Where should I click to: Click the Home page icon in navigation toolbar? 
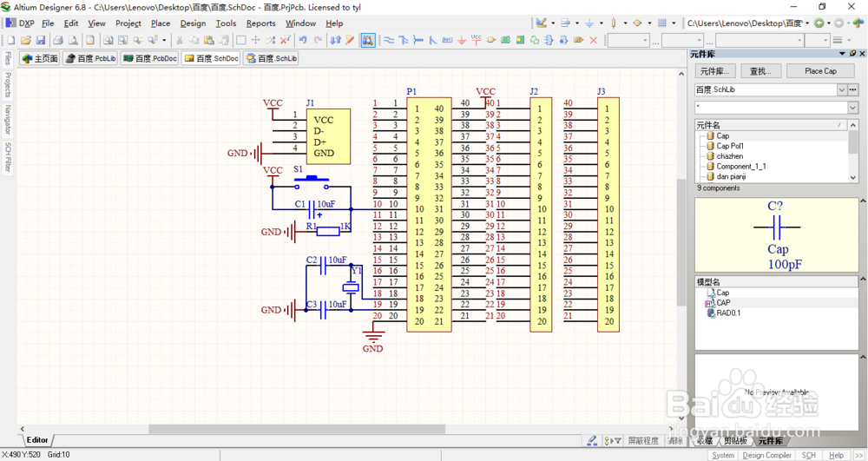click(x=858, y=23)
